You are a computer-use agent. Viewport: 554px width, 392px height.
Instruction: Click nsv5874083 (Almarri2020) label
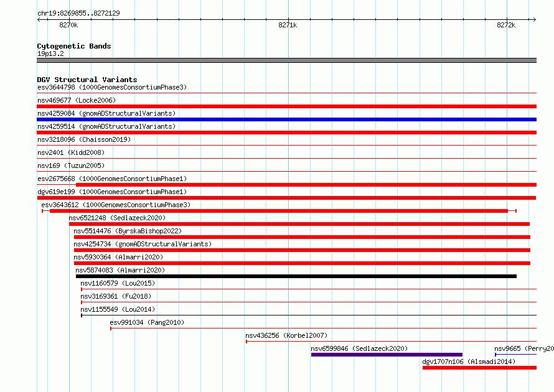coord(120,270)
